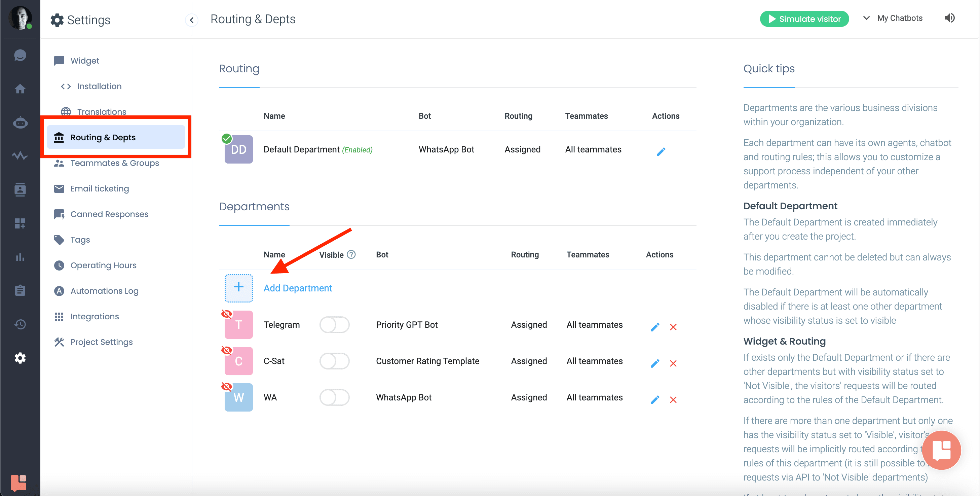Open history clock icon in left rail
Image resolution: width=980 pixels, height=496 pixels.
(20, 324)
